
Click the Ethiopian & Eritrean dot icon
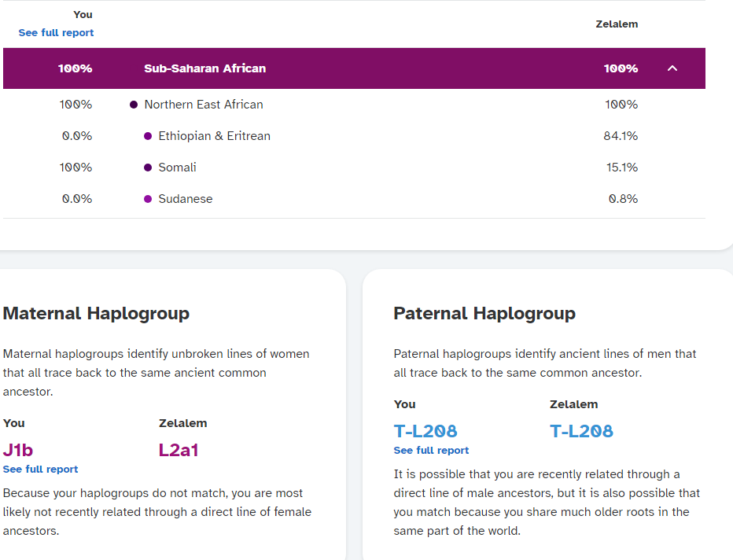[x=148, y=136]
